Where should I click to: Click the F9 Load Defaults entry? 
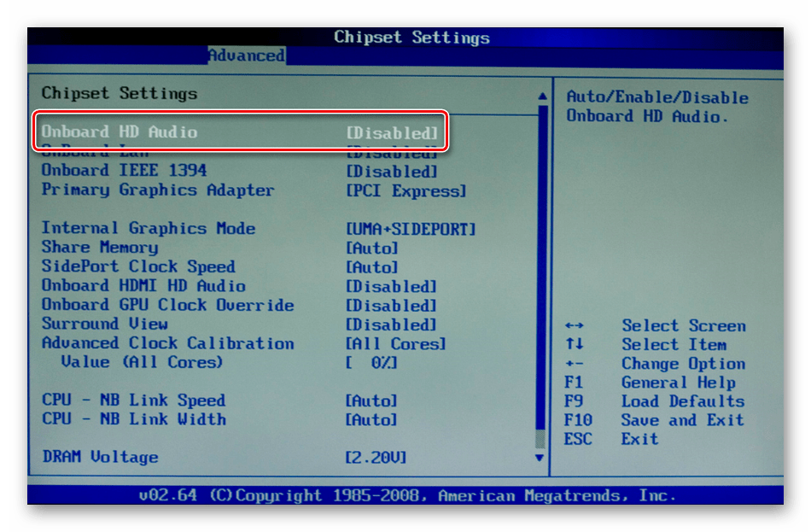click(x=654, y=401)
